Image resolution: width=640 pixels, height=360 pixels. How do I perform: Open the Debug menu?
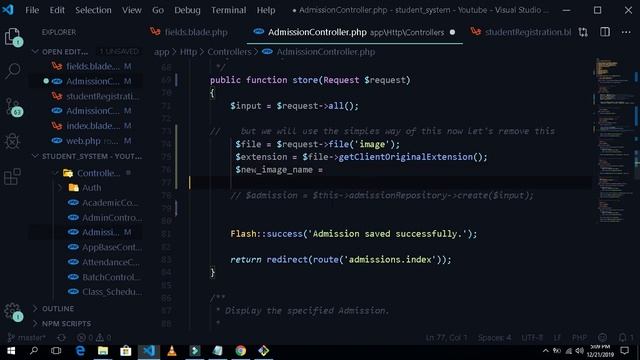pos(187,10)
